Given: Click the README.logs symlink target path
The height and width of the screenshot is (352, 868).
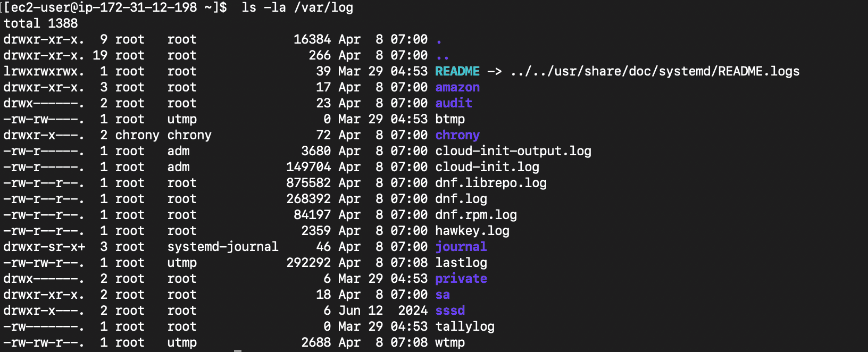Looking at the screenshot, I should (x=654, y=71).
